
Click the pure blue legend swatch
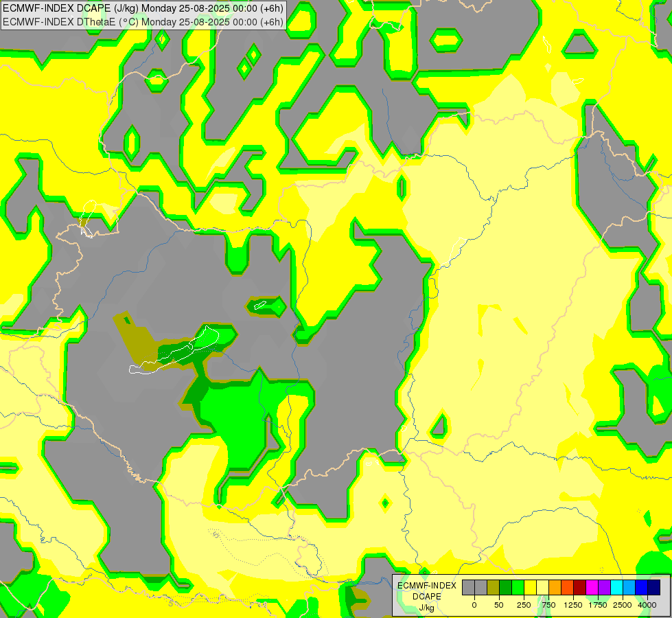click(642, 587)
